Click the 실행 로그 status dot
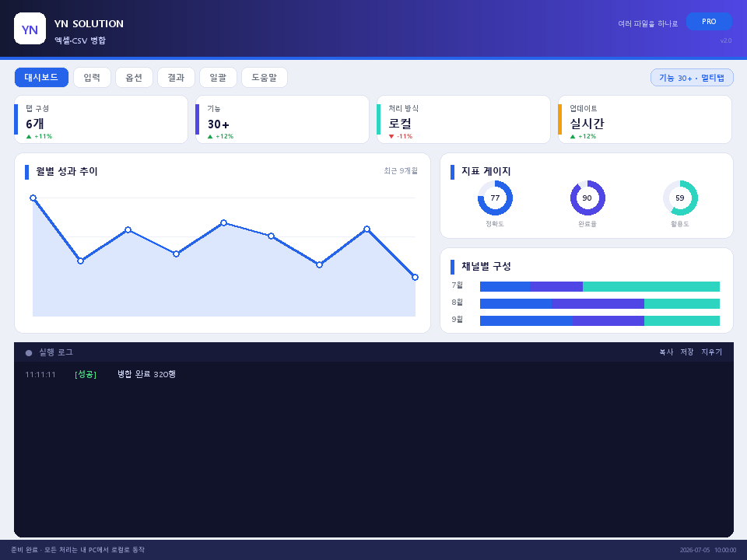The height and width of the screenshot is (560, 747). [29, 353]
